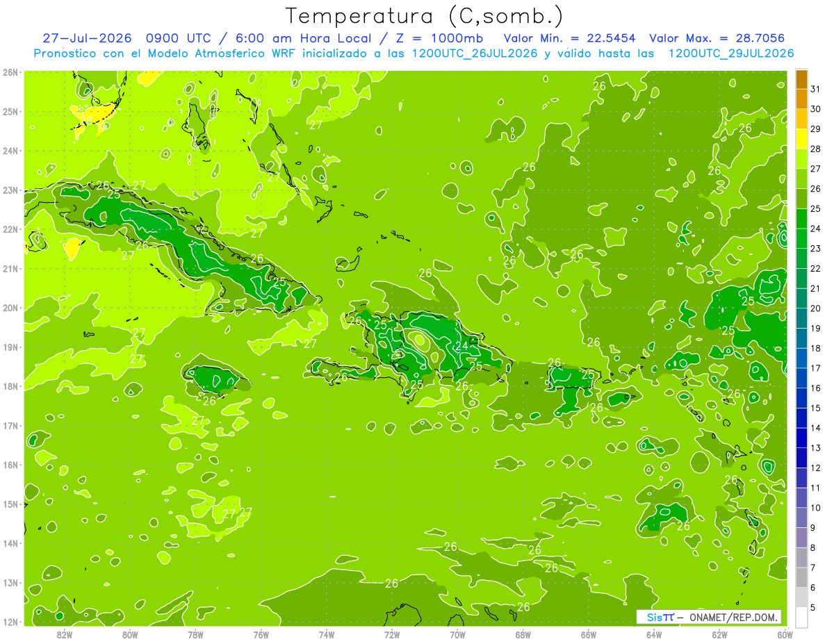This screenshot has height=644, width=834.
Task: Click "Valor Max. = 28.7056" text
Action: coord(717,38)
